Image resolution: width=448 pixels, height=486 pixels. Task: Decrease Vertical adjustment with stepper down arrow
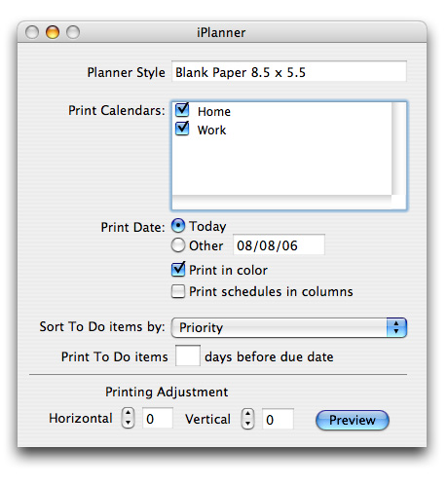coord(247,424)
